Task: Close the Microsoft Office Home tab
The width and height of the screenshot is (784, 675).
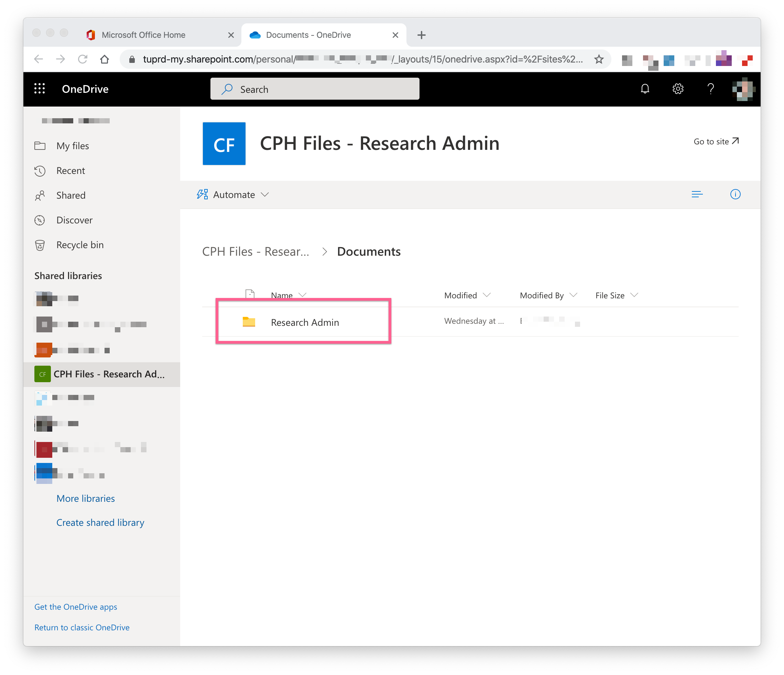Action: coord(231,35)
